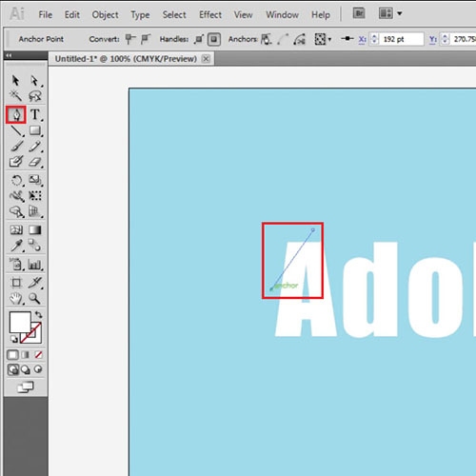This screenshot has height=476, width=476.
Task: Set paint mode to Gradient
Action: point(26,354)
